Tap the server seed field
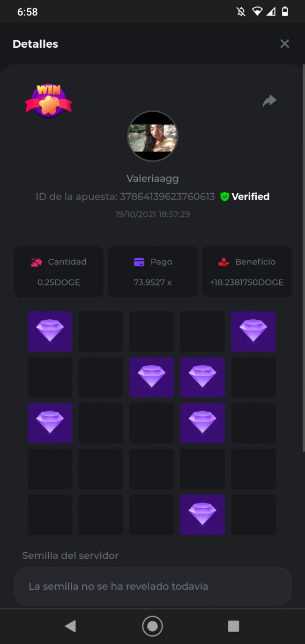 pos(152,586)
